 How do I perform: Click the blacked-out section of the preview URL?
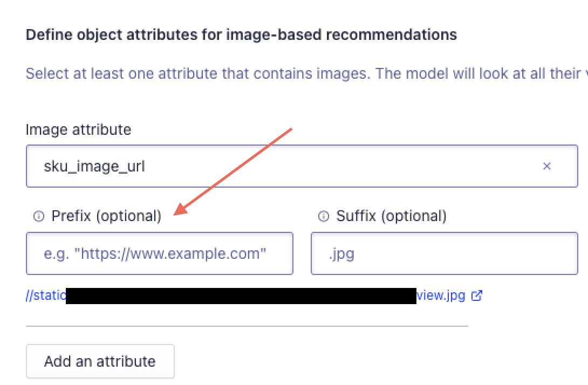tap(241, 296)
